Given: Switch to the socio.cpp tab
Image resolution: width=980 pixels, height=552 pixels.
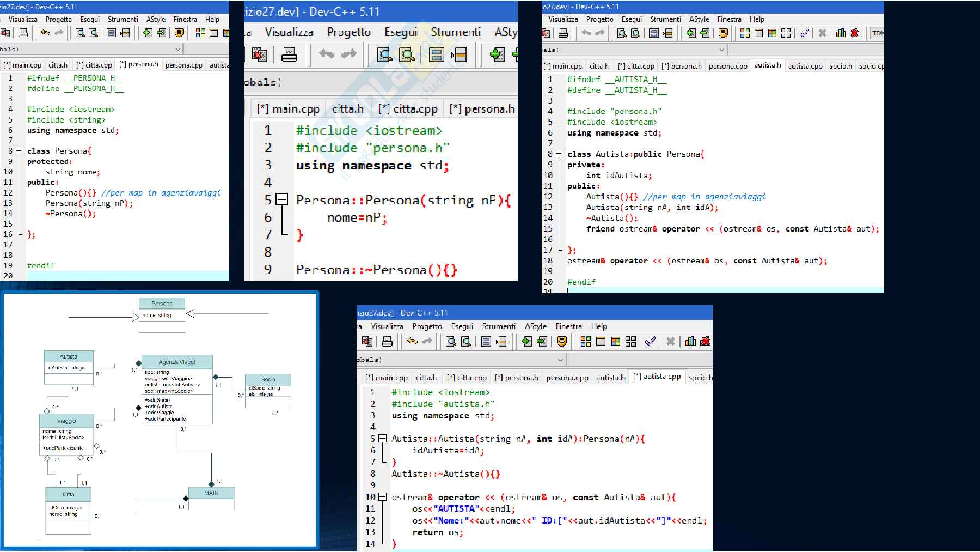Looking at the screenshot, I should point(871,66).
